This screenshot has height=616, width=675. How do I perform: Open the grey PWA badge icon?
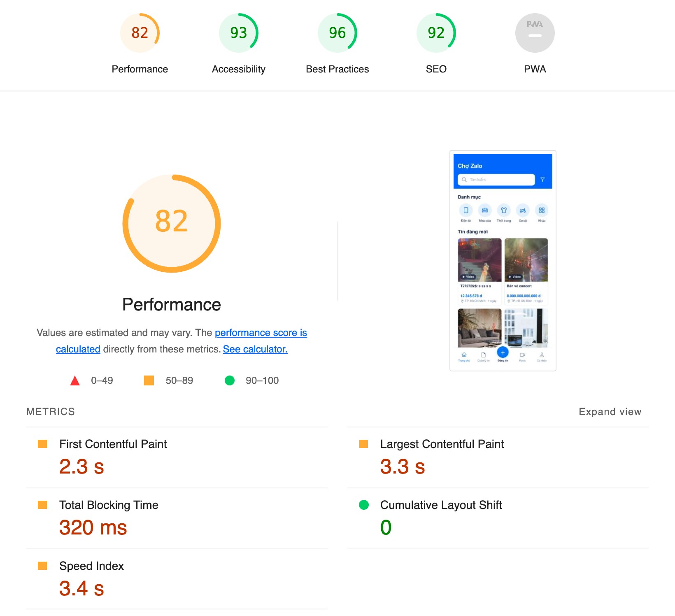pyautogui.click(x=535, y=33)
